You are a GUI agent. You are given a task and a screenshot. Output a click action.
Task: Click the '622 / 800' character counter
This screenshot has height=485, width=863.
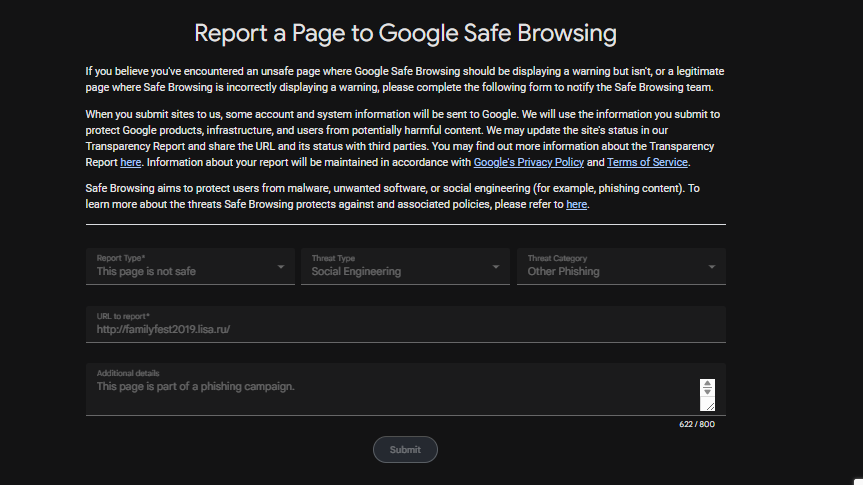tap(697, 424)
